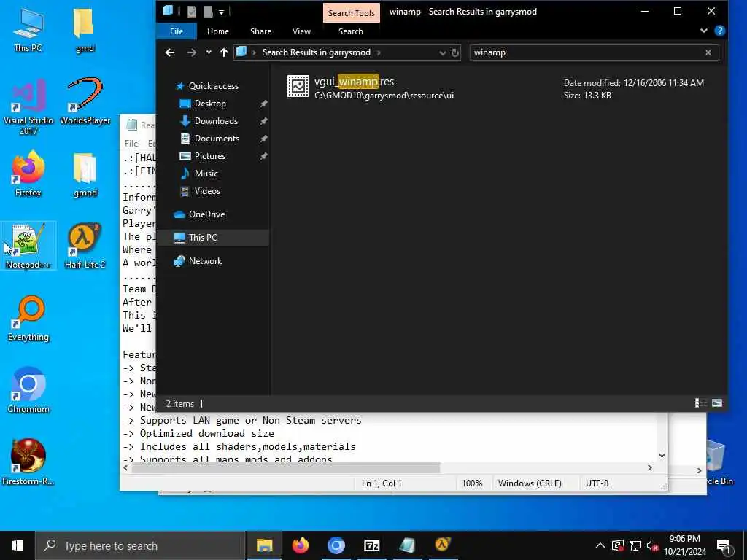Open Pictures in the navigation pane
The image size is (747, 560).
[209, 156]
